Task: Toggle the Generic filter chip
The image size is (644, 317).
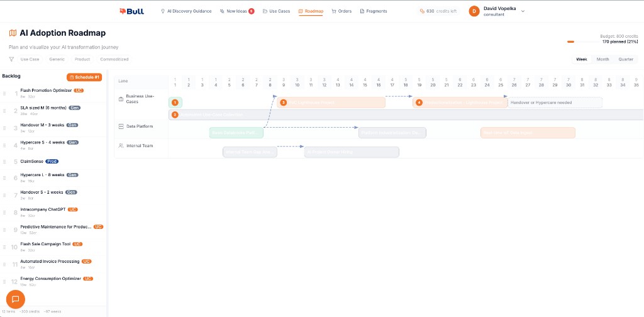Action: pyautogui.click(x=57, y=59)
